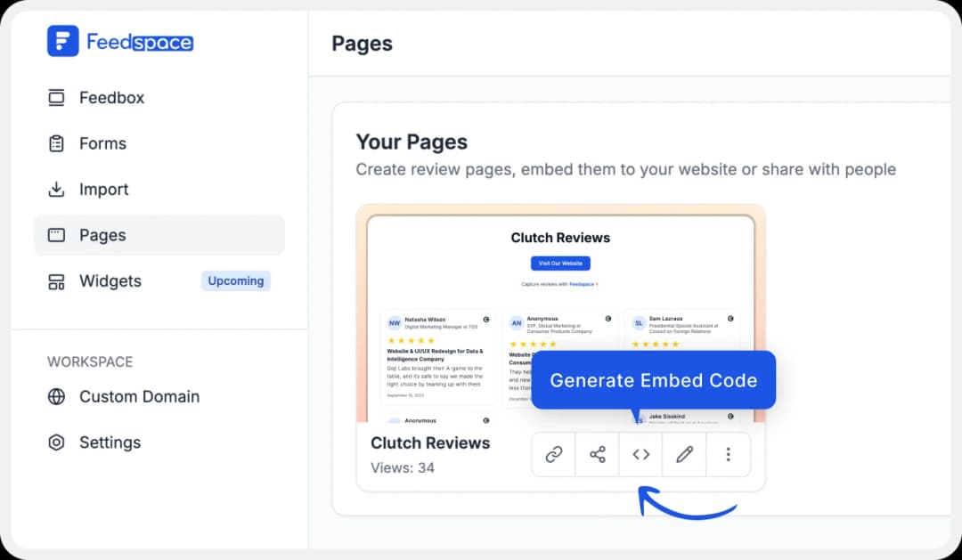Select Pages in the sidebar
Screen dimensions: 962x560
(x=103, y=235)
